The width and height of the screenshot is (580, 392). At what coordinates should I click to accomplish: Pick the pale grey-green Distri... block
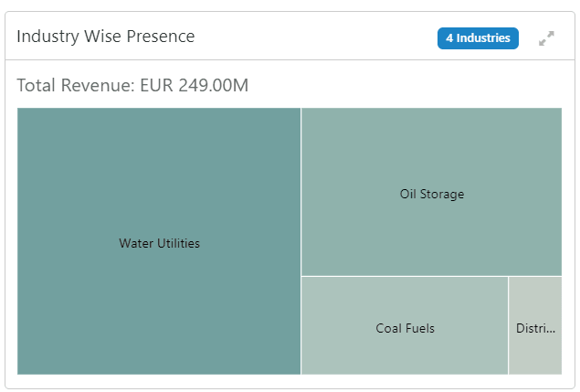coord(535,302)
